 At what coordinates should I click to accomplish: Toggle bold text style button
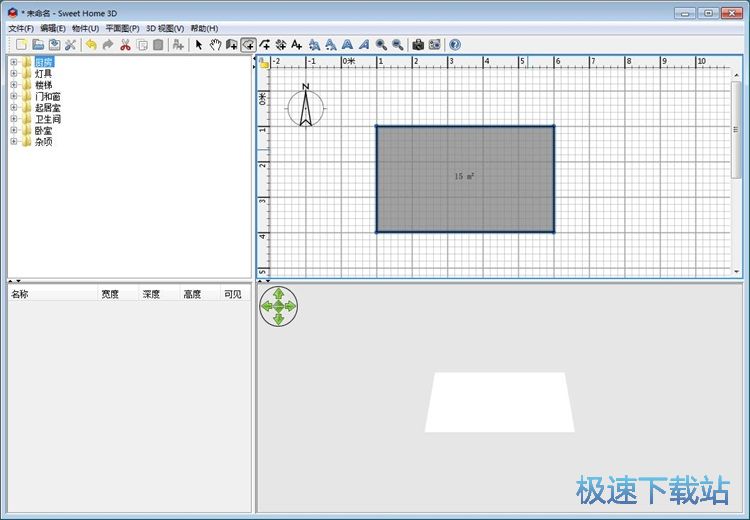click(347, 45)
